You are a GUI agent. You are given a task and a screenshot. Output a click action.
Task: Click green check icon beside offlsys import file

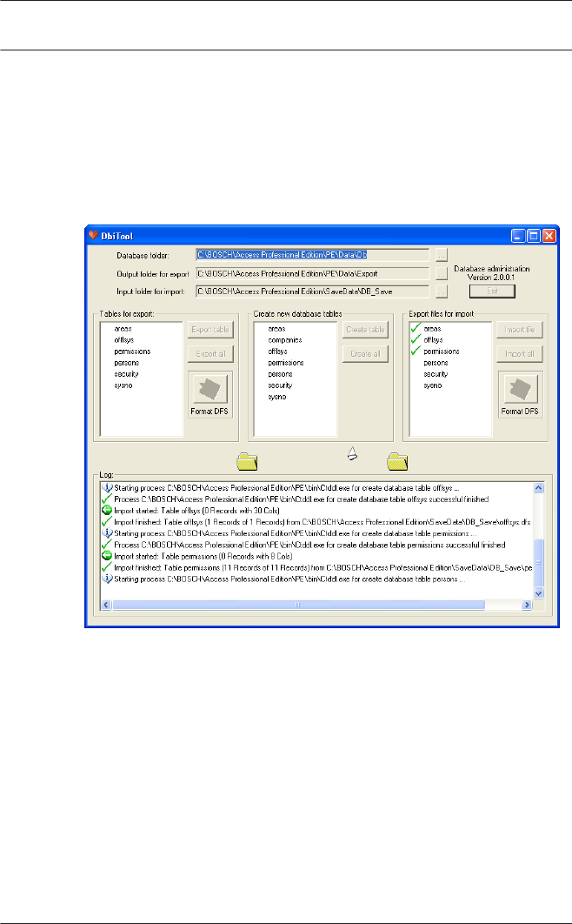(x=416, y=339)
